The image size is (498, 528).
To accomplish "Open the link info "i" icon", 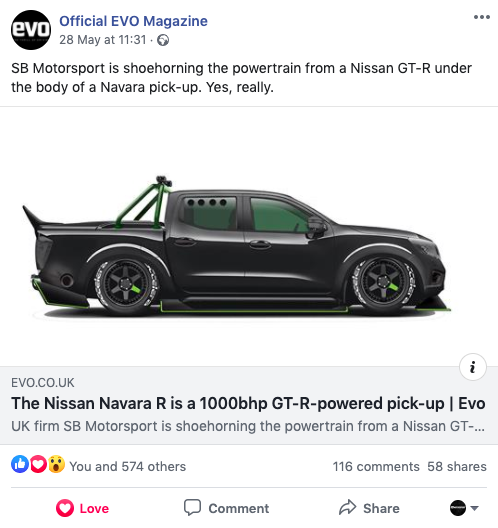I will [x=473, y=367].
